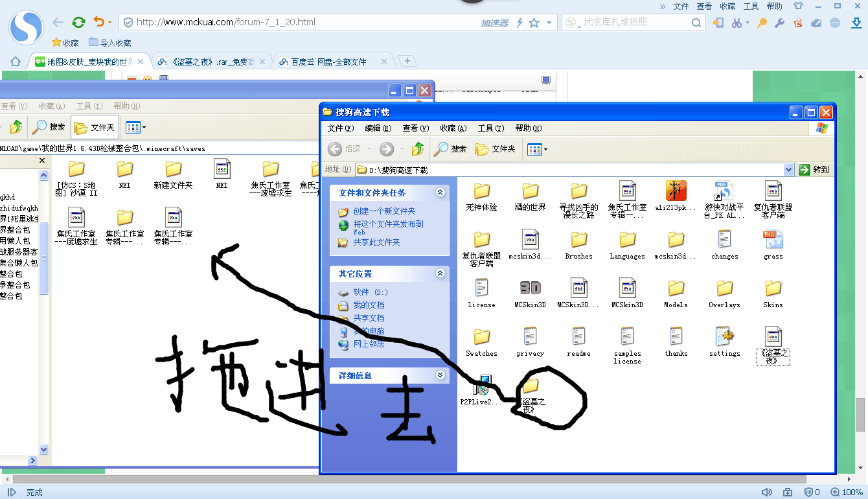868x499 pixels.
Task: Collapse 其它位置 panel
Action: click(x=440, y=273)
